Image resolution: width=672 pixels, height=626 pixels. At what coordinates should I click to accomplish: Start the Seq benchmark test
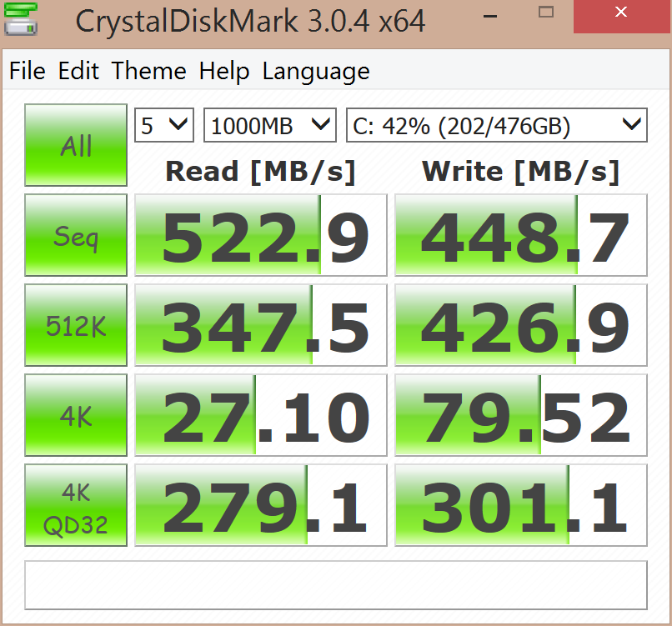click(x=76, y=235)
